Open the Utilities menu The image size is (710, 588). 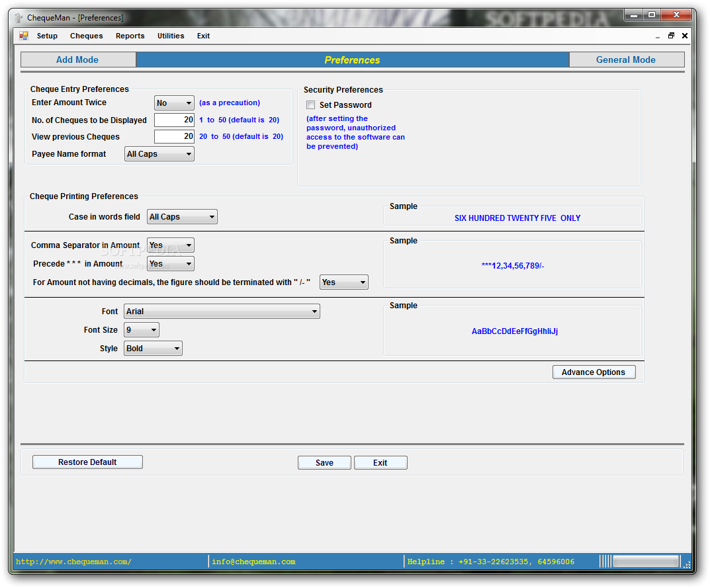coord(171,36)
